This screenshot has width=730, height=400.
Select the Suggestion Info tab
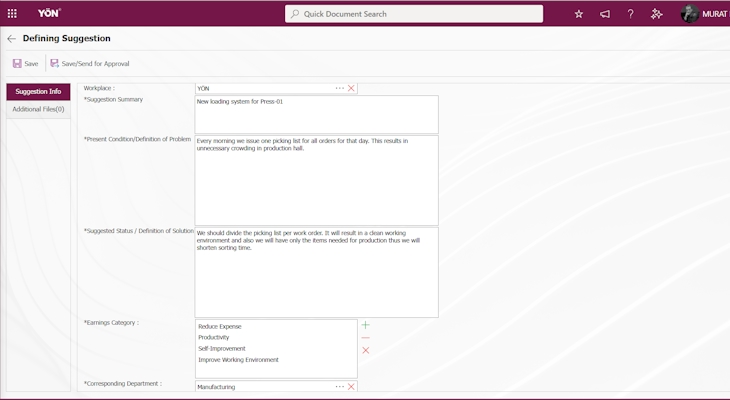click(x=38, y=92)
